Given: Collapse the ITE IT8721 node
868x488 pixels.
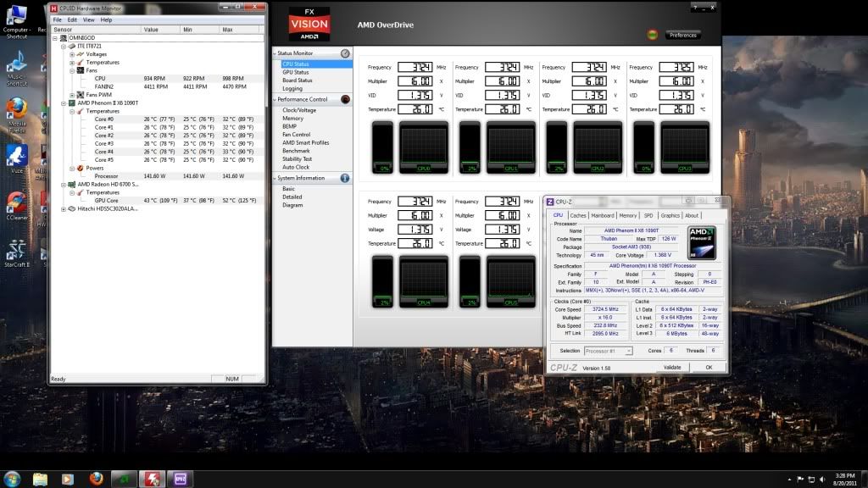Looking at the screenshot, I should tap(64, 47).
